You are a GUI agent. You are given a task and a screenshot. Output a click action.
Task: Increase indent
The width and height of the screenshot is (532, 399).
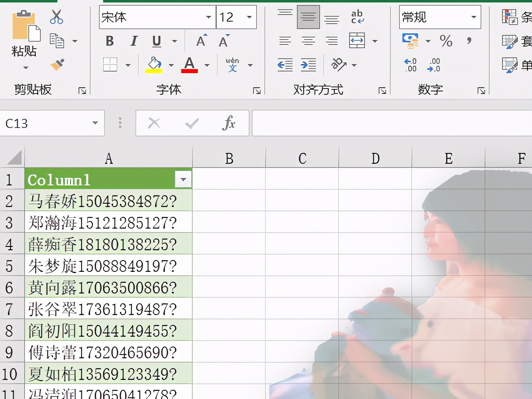tap(308, 65)
